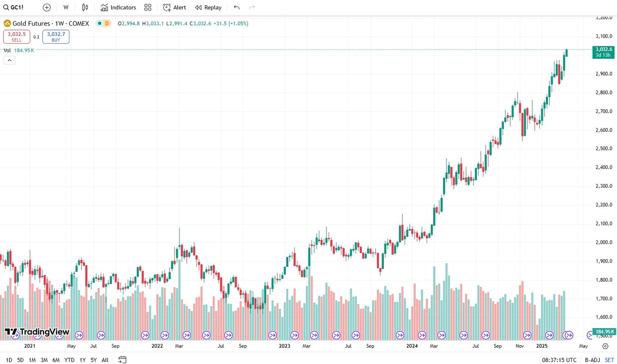
Task: Collapse the volume indicator legend arrow
Action: [9, 60]
